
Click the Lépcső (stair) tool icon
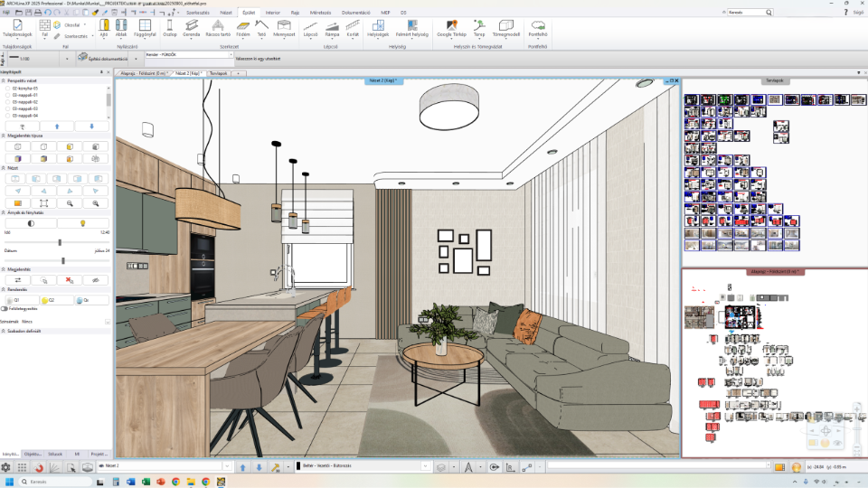311,28
